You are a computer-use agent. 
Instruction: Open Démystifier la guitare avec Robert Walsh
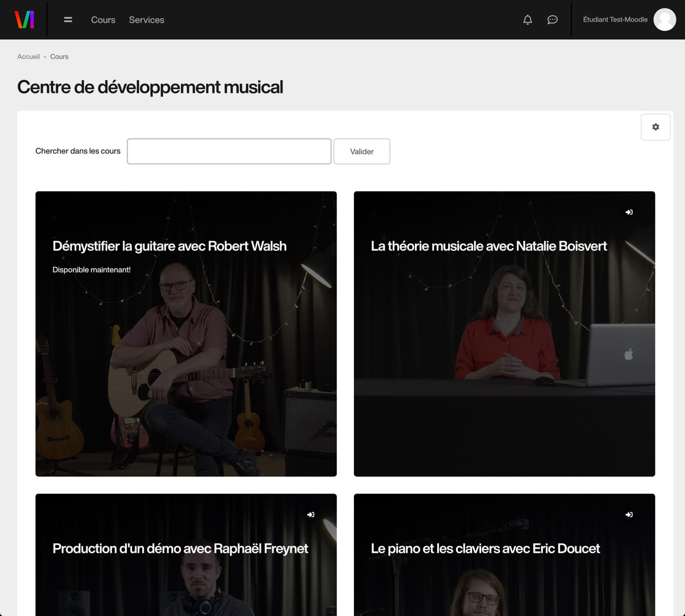(x=169, y=246)
